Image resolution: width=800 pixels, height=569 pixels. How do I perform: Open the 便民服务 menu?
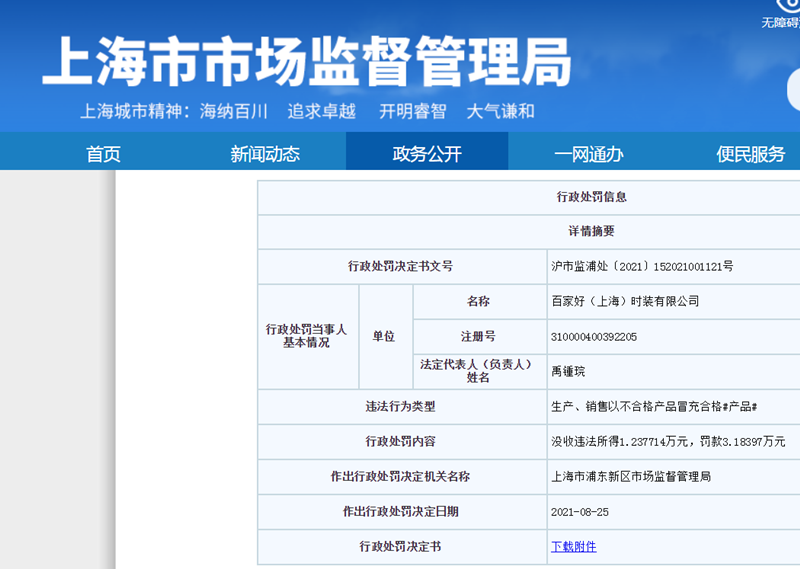(751, 154)
